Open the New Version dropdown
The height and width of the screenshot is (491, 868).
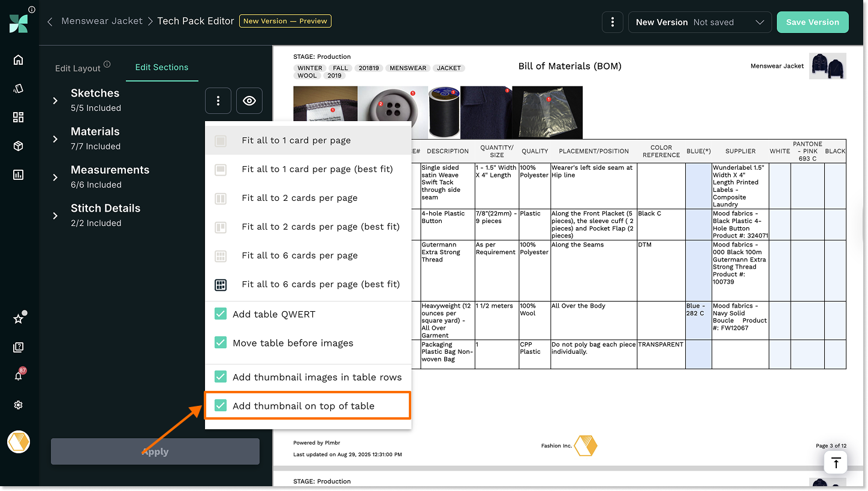pyautogui.click(x=700, y=22)
